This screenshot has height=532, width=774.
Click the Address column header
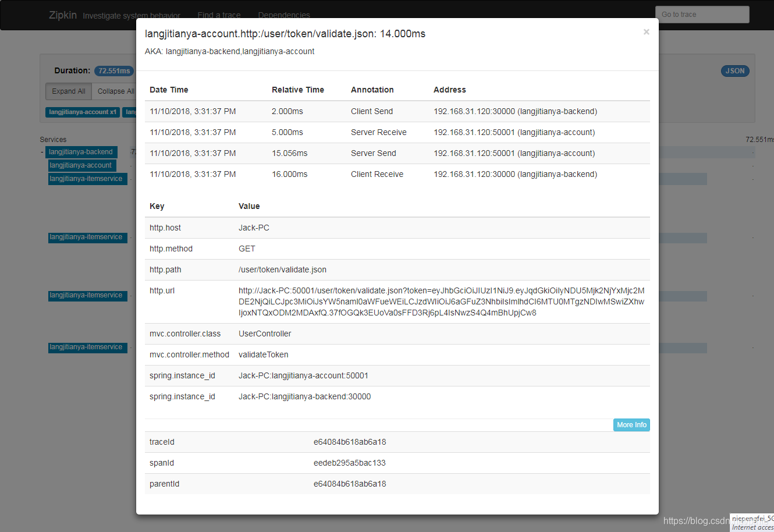[450, 90]
